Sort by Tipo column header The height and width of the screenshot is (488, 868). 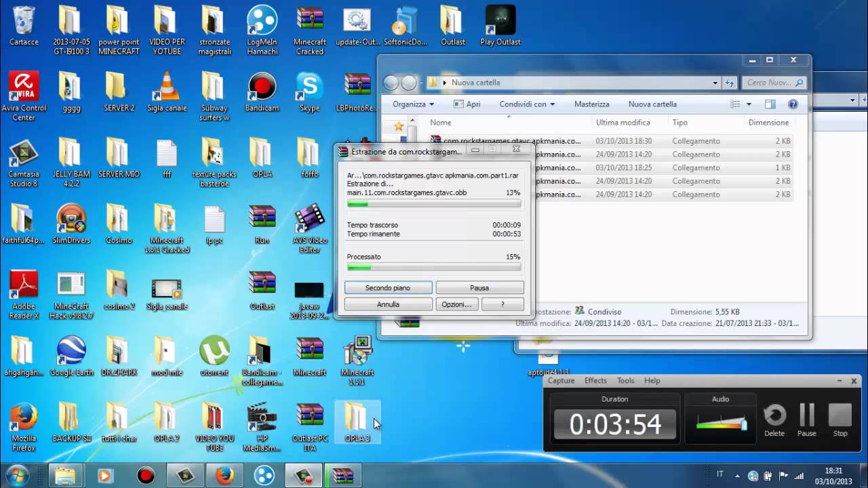click(705, 123)
